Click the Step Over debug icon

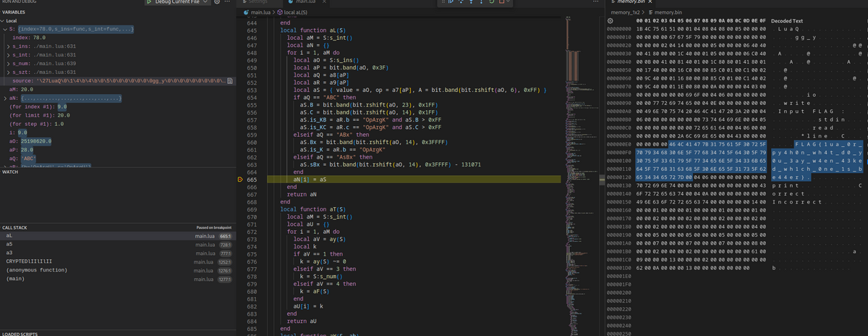coord(461,1)
